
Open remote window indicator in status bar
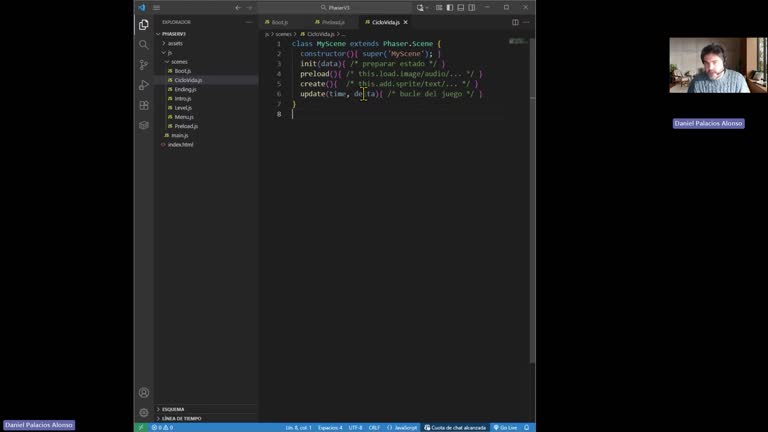[x=141, y=428]
